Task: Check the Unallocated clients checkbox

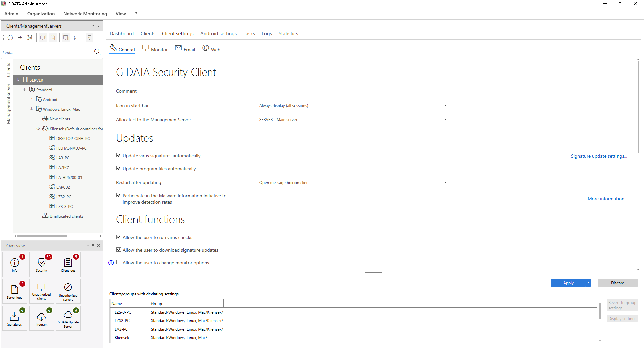Action: 37,216
